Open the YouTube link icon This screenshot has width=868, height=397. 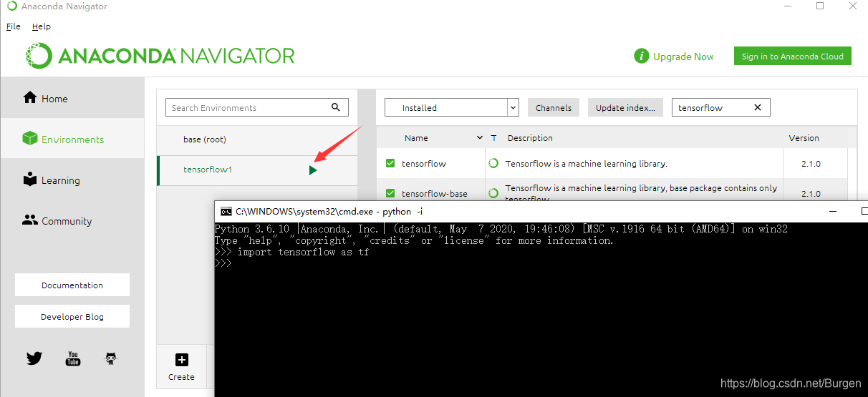click(x=73, y=358)
